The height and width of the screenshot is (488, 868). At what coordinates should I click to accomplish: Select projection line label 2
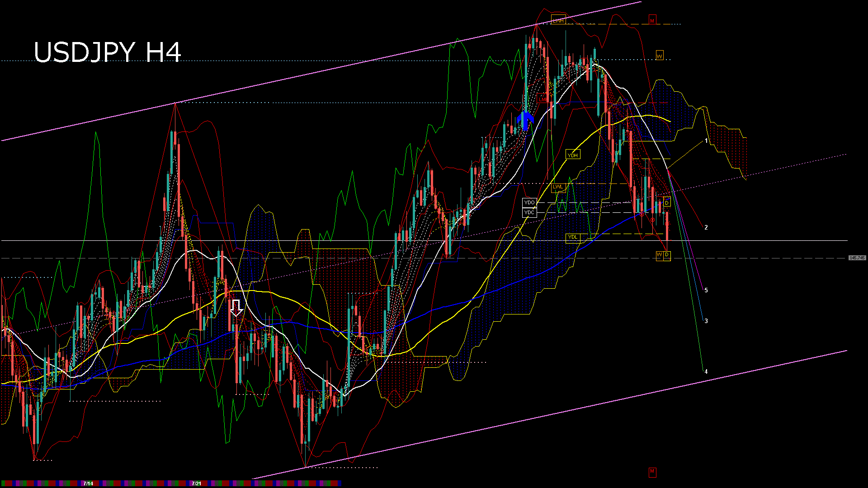pyautogui.click(x=706, y=227)
